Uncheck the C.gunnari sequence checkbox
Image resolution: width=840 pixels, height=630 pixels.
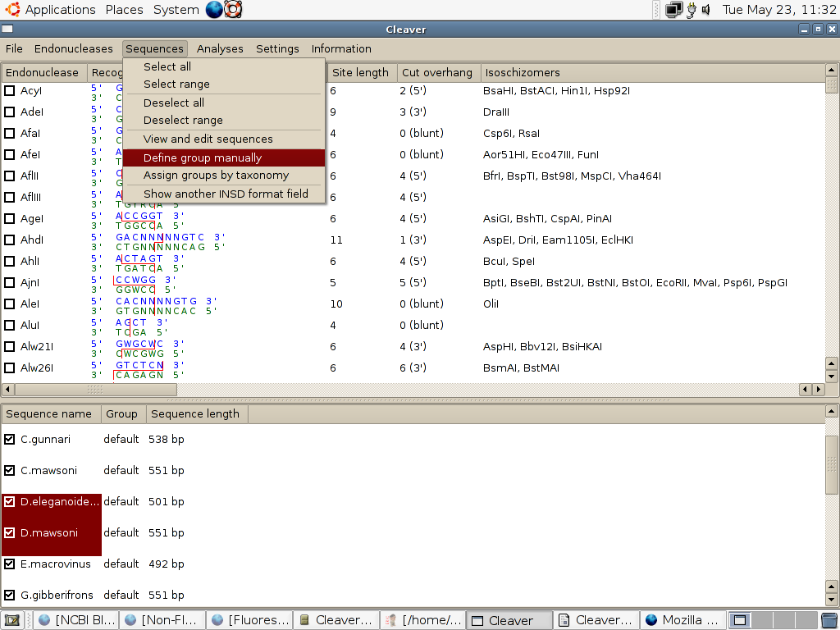click(x=10, y=440)
